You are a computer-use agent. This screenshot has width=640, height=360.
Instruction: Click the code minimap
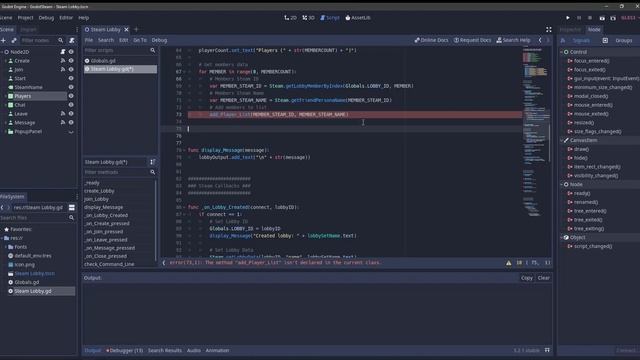point(536,133)
